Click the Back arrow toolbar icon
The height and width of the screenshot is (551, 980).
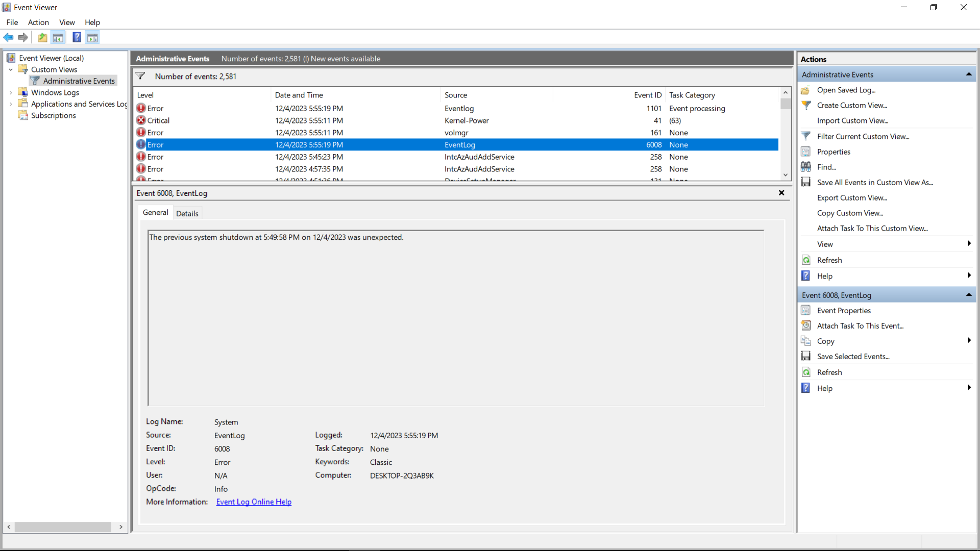tap(8, 37)
